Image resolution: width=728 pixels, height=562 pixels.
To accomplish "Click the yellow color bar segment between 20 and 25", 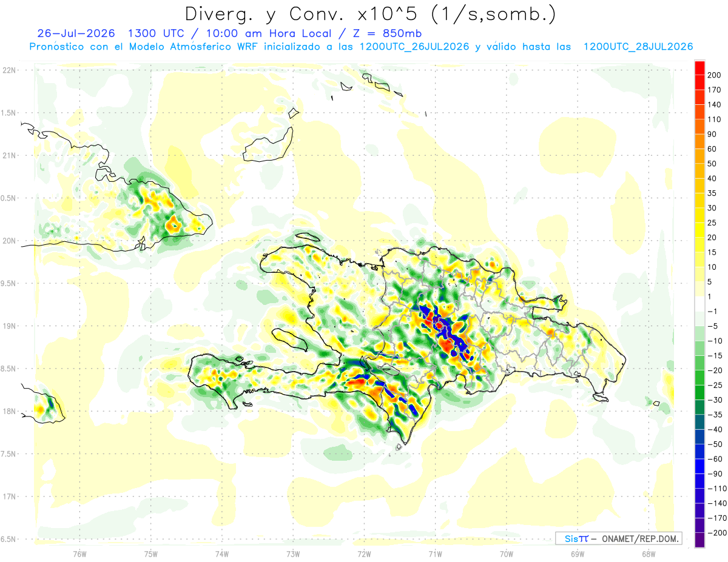I will pyautogui.click(x=699, y=230).
